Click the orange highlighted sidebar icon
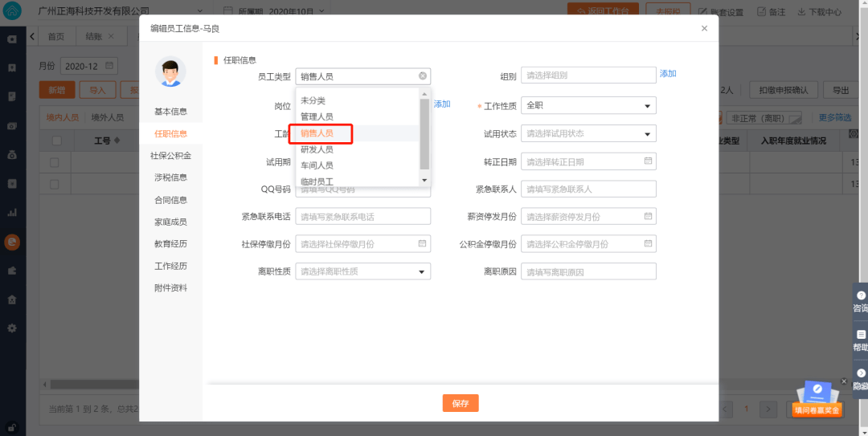The height and width of the screenshot is (436, 868). [12, 241]
